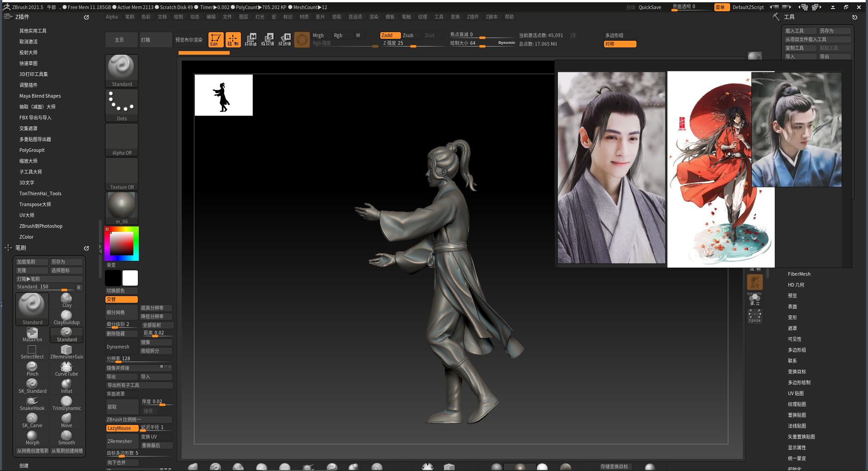This screenshot has width=868, height=471.
Task: Open the 渲染 menu
Action: tap(373, 17)
